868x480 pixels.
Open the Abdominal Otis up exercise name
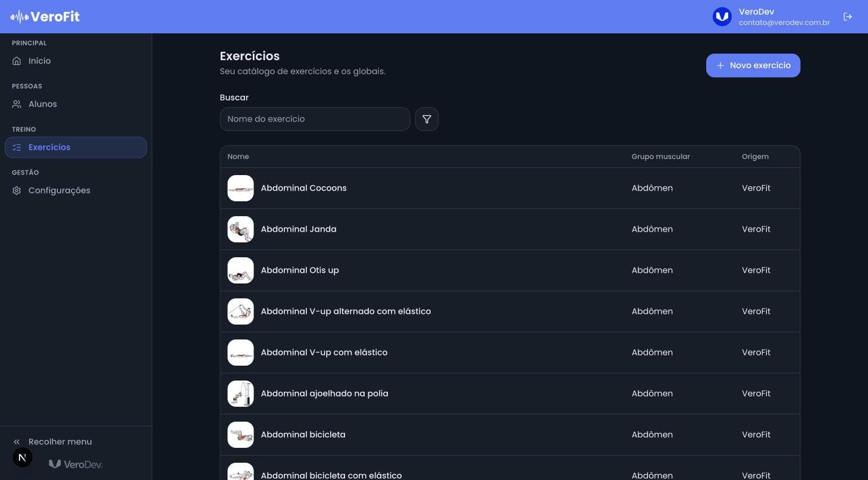pyautogui.click(x=300, y=270)
